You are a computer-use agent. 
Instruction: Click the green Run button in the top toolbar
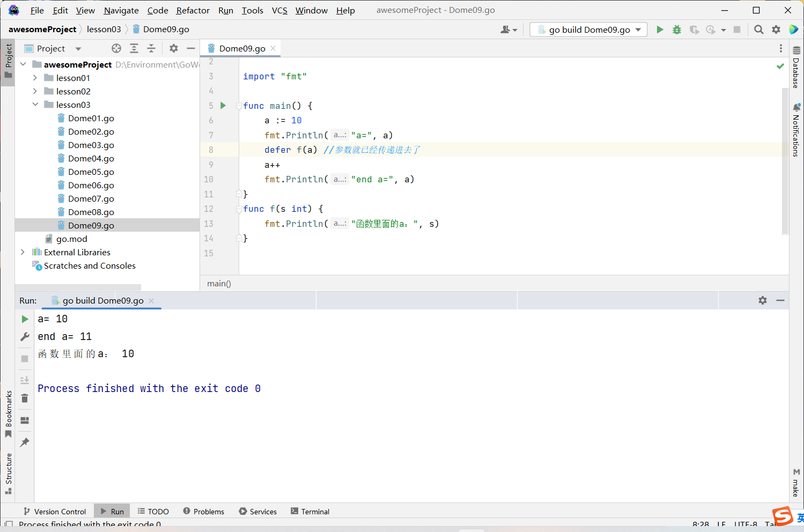[660, 29]
